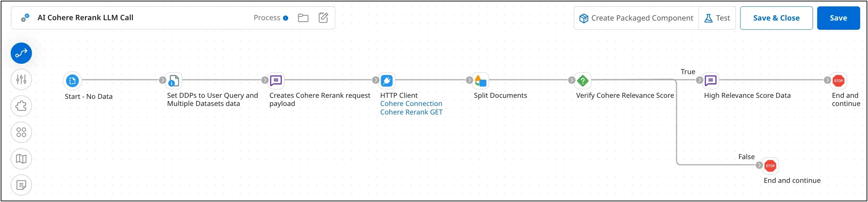Click the Save & Close button
Viewport: 868px width, 202px height.
pos(776,18)
